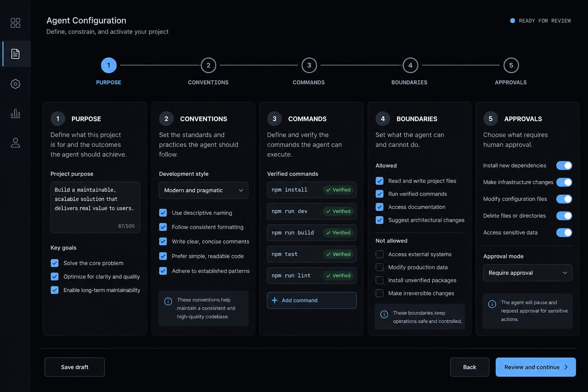Viewport: 588px width, 392px height.
Task: Uncheck Adhere to established patterns
Action: 163,271
